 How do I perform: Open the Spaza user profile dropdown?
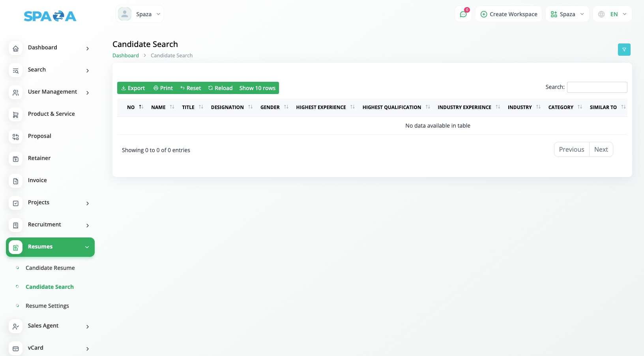point(140,14)
